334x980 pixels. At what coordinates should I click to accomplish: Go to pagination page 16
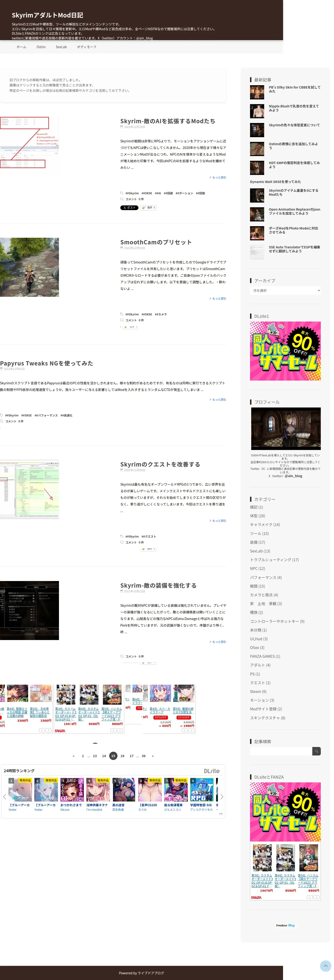click(x=122, y=756)
